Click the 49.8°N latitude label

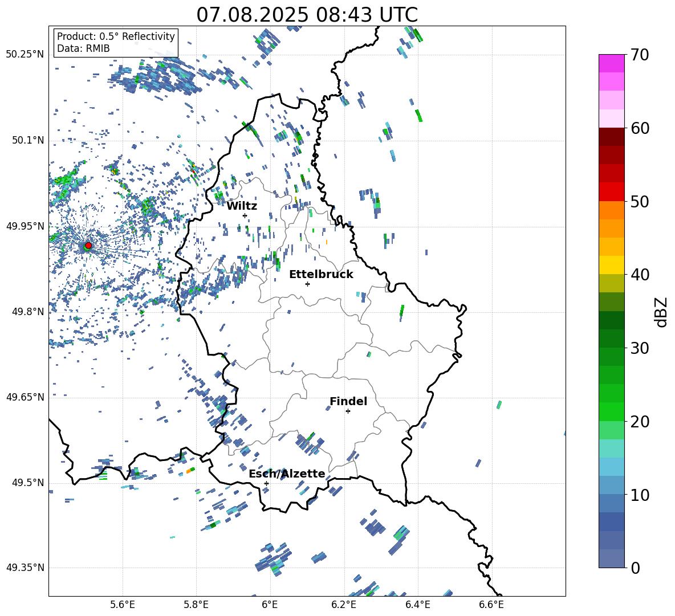(x=28, y=312)
